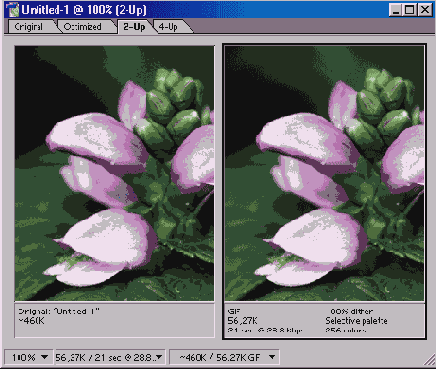The image size is (436, 369).
Task: Click the Selective palette text
Action: (x=356, y=321)
